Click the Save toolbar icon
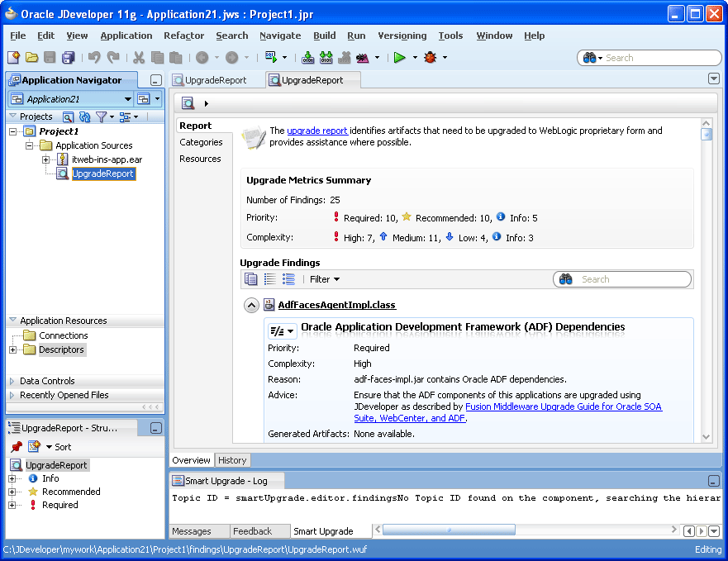The image size is (728, 561). (50, 58)
